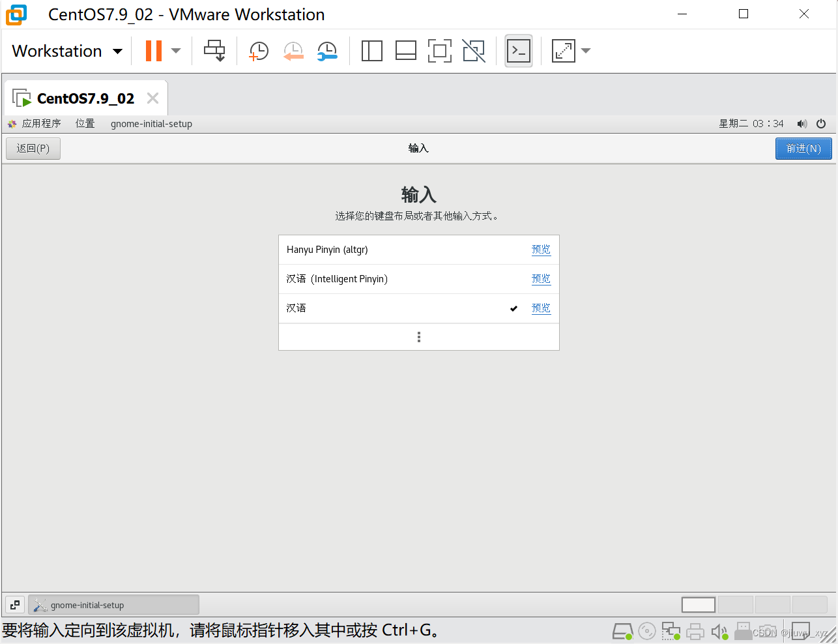
Task: Click the 前进(N) button
Action: [x=803, y=149]
